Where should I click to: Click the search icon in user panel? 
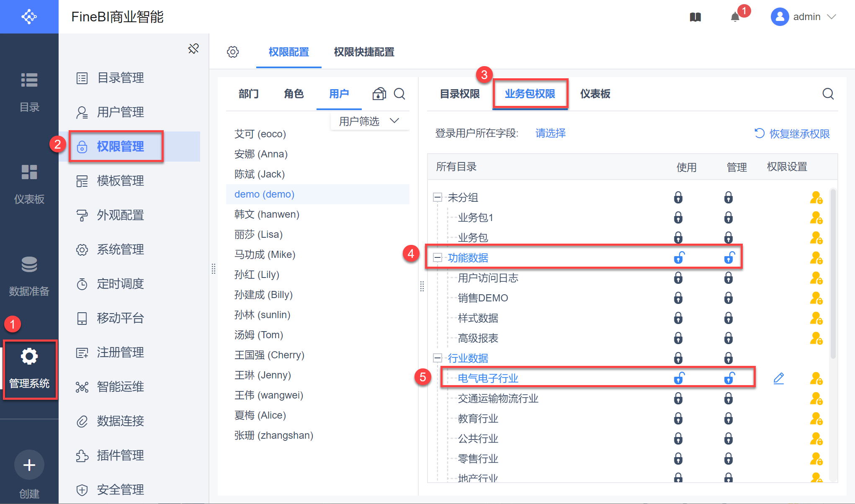[399, 94]
